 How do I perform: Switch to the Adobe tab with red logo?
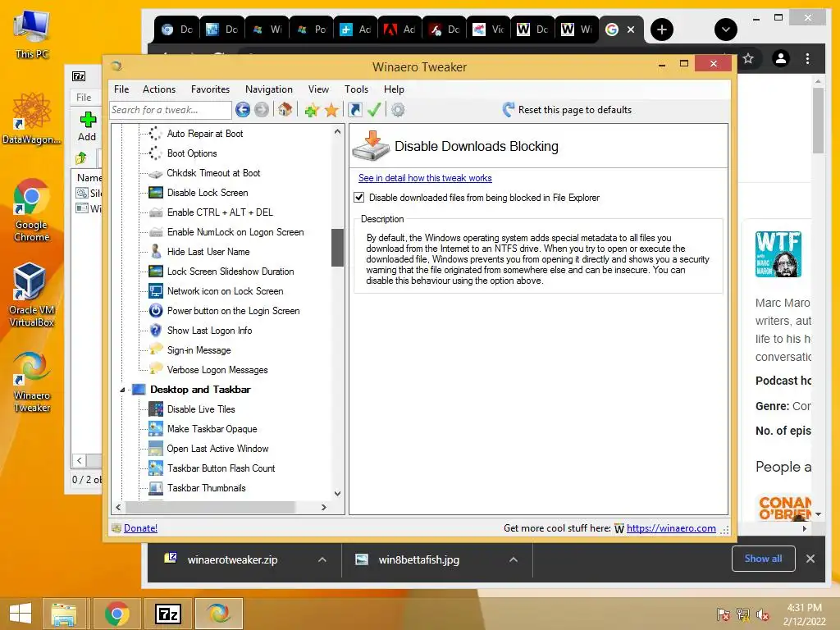(x=399, y=30)
